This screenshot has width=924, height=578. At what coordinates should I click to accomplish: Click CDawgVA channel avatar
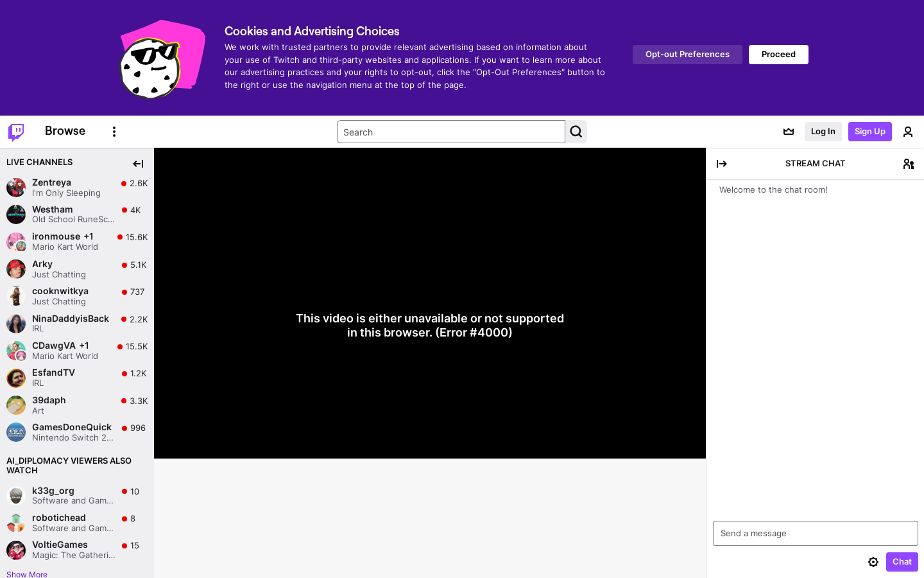pos(16,351)
